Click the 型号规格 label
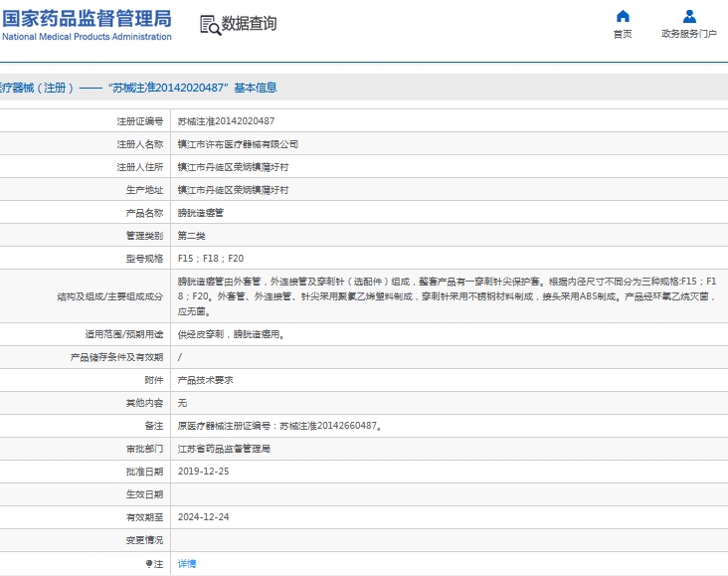Image resolution: width=728 pixels, height=576 pixels. click(x=144, y=259)
